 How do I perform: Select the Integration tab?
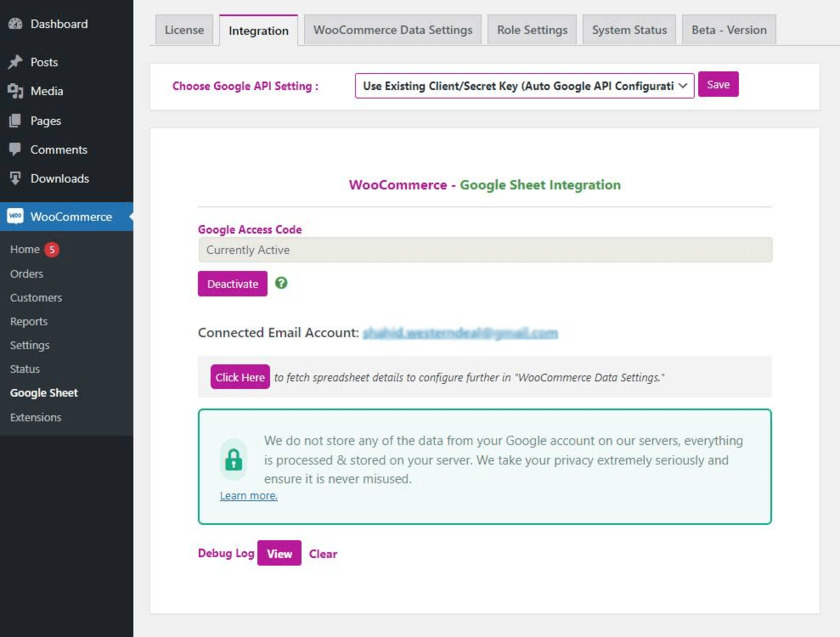(258, 31)
